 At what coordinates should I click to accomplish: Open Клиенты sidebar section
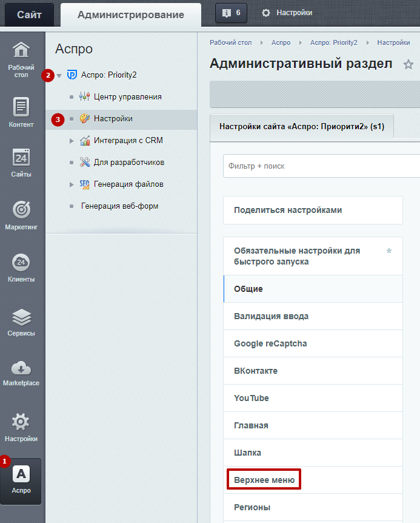coord(21,268)
